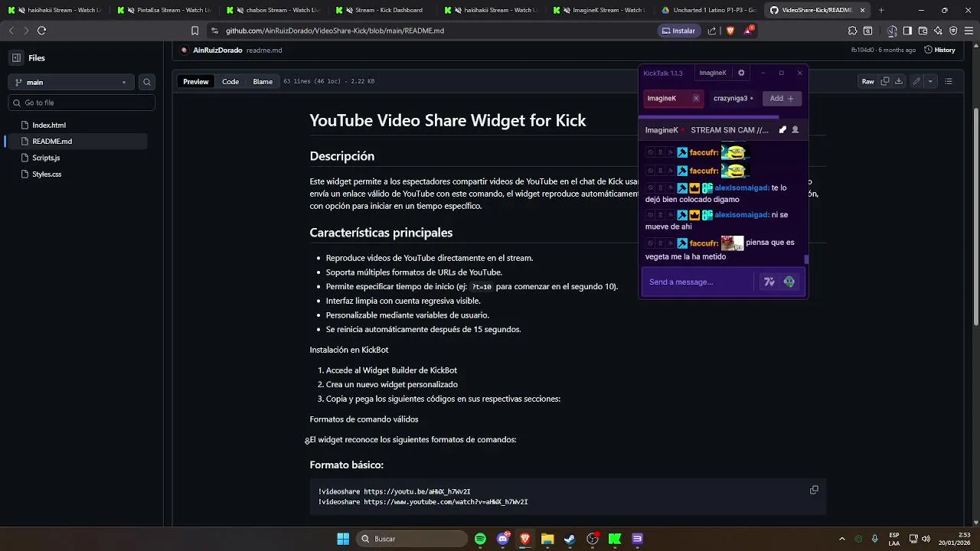Open Brave Rewards triangle icon
The height and width of the screenshot is (551, 980).
point(749,31)
